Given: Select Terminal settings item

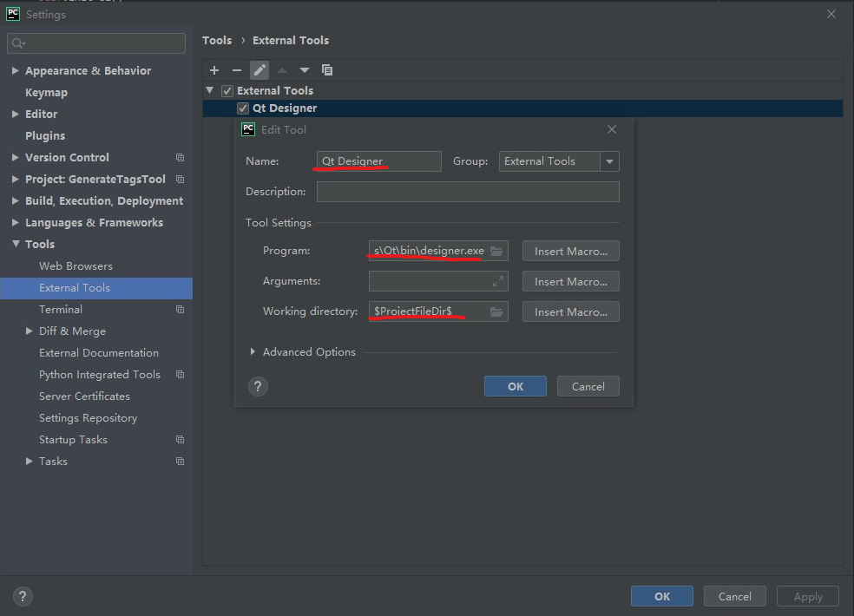Looking at the screenshot, I should pyautogui.click(x=61, y=310).
